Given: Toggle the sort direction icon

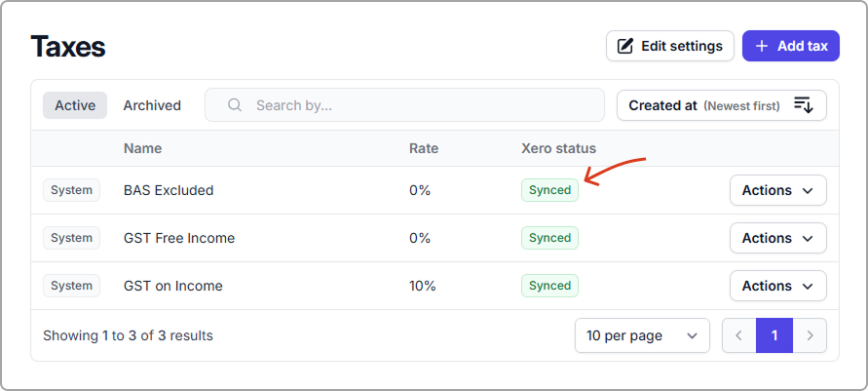Looking at the screenshot, I should click(804, 105).
